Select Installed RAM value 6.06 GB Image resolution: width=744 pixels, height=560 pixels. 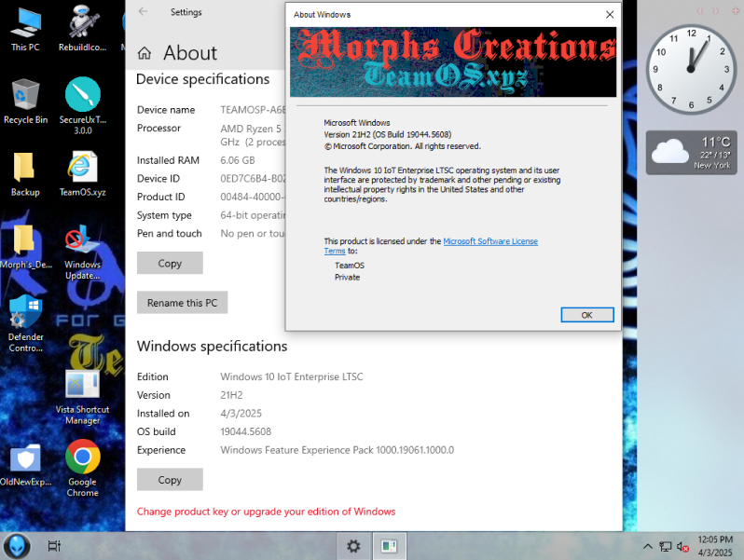click(238, 161)
